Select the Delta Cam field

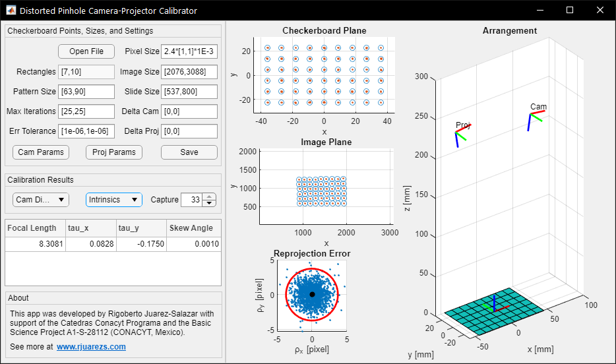(189, 111)
